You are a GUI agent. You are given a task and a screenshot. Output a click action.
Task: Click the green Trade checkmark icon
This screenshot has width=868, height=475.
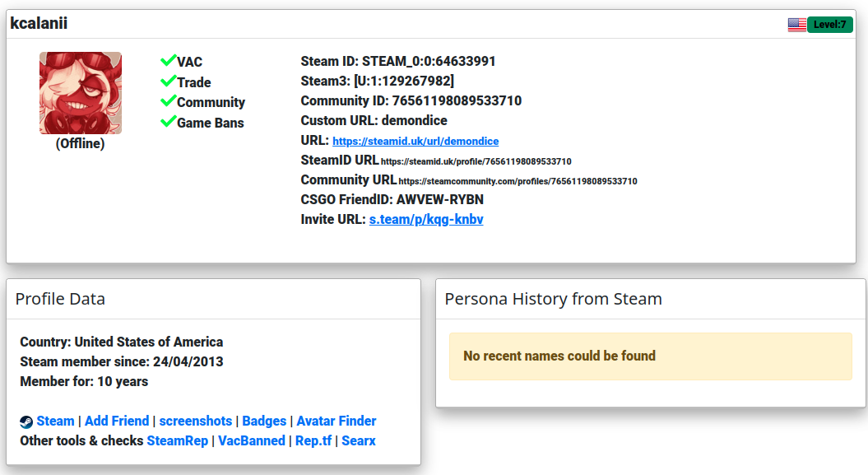click(x=169, y=81)
